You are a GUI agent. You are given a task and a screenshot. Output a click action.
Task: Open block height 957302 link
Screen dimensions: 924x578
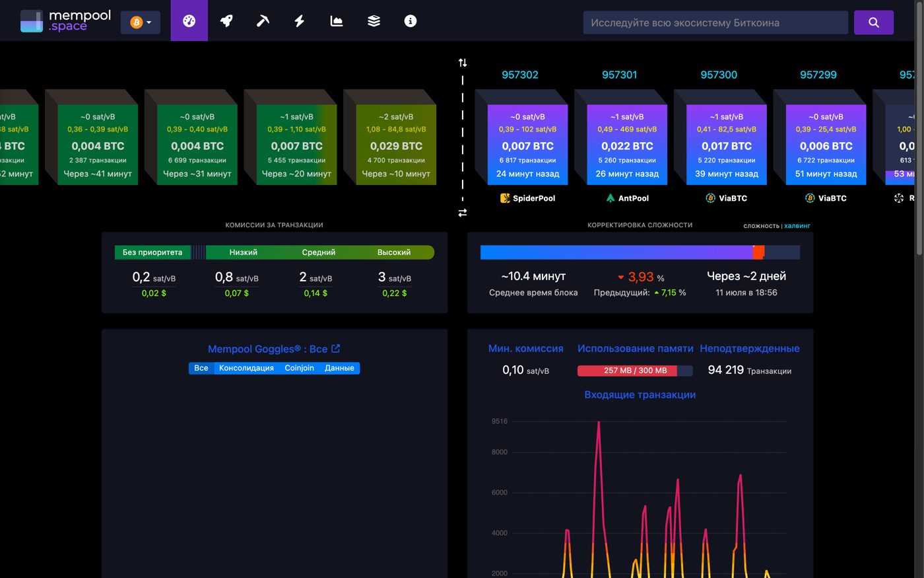(x=520, y=75)
